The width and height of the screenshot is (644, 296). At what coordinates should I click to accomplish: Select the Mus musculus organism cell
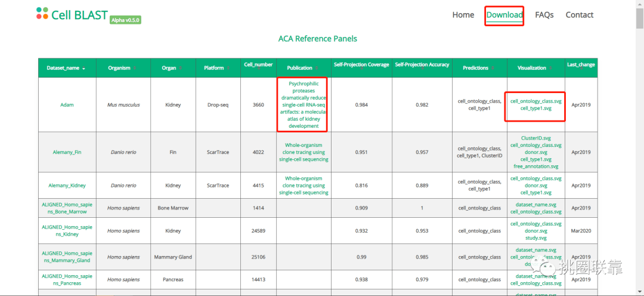coord(123,105)
